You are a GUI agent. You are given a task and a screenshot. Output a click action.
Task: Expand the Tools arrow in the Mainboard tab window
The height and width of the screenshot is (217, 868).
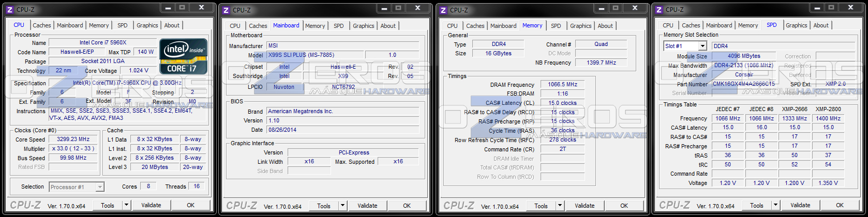pos(342,206)
